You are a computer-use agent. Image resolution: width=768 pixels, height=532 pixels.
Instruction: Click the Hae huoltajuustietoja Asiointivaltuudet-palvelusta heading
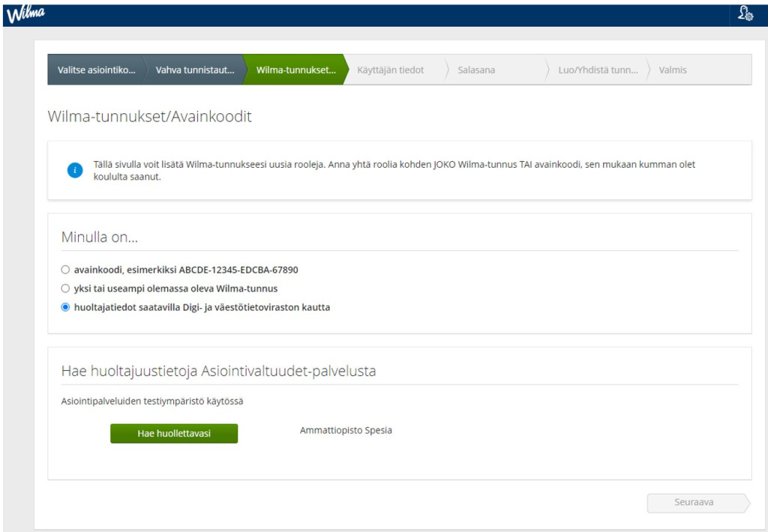[x=218, y=371]
